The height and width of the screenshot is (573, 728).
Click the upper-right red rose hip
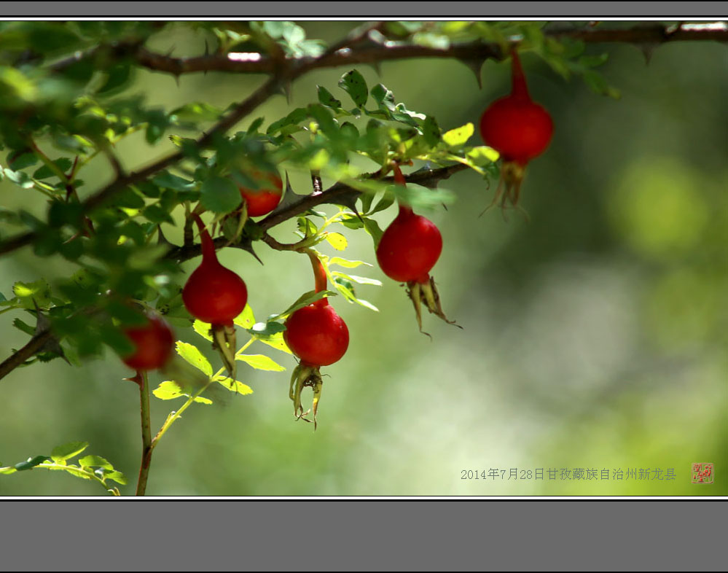click(x=516, y=128)
